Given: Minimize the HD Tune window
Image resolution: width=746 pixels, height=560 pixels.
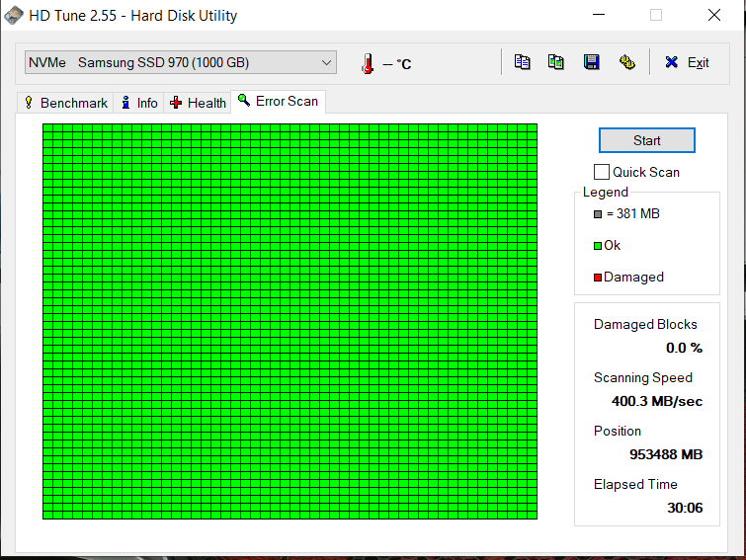Looking at the screenshot, I should pyautogui.click(x=599, y=16).
